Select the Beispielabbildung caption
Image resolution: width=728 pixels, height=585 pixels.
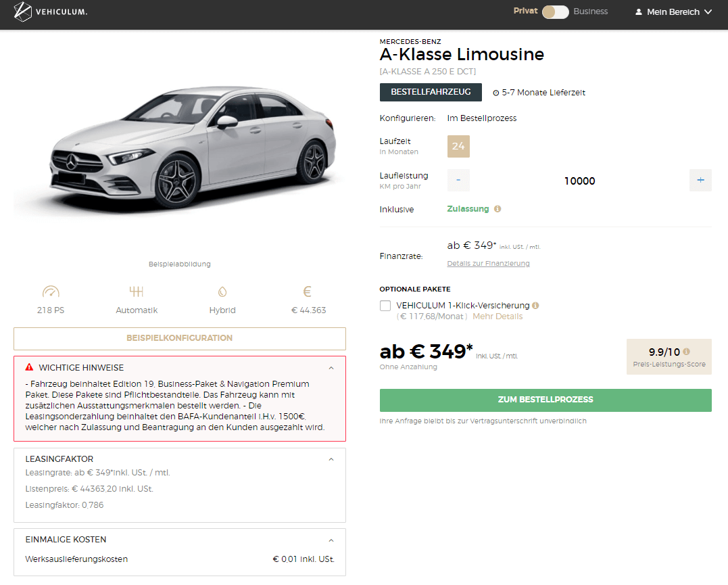pos(180,264)
